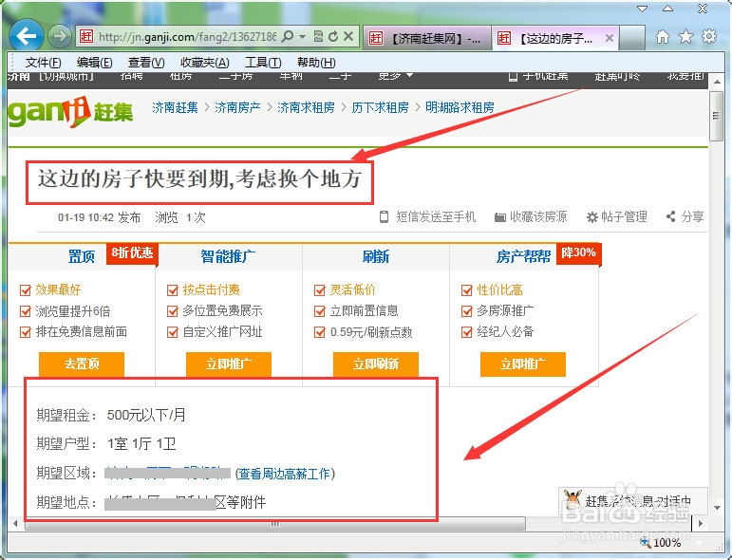Open a new blank tab

[x=632, y=38]
